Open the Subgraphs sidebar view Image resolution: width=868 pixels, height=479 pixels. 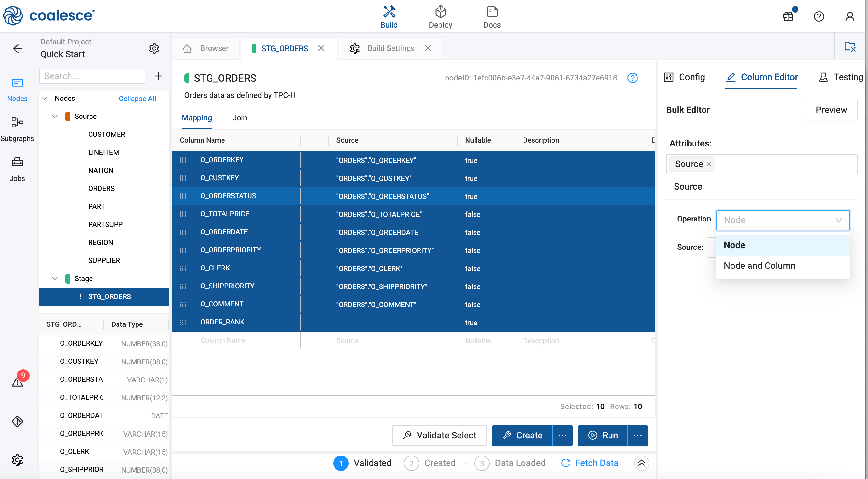(x=17, y=129)
